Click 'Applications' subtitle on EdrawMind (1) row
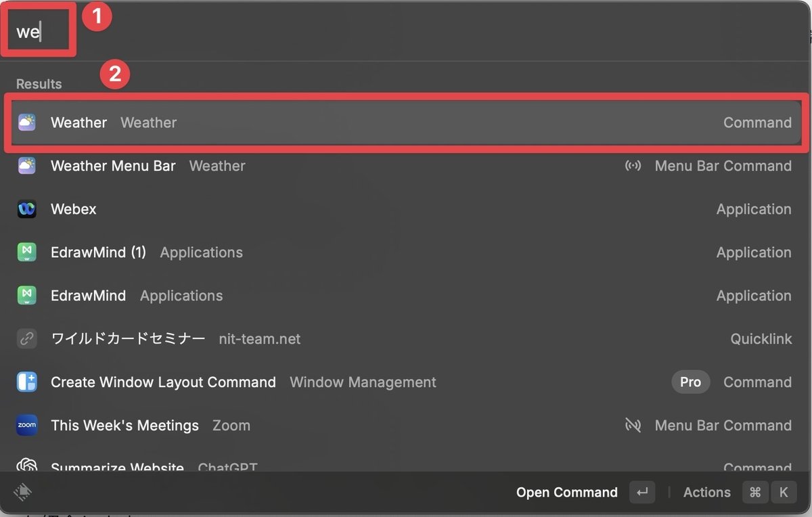Viewport: 812px width, 517px height. 201,252
